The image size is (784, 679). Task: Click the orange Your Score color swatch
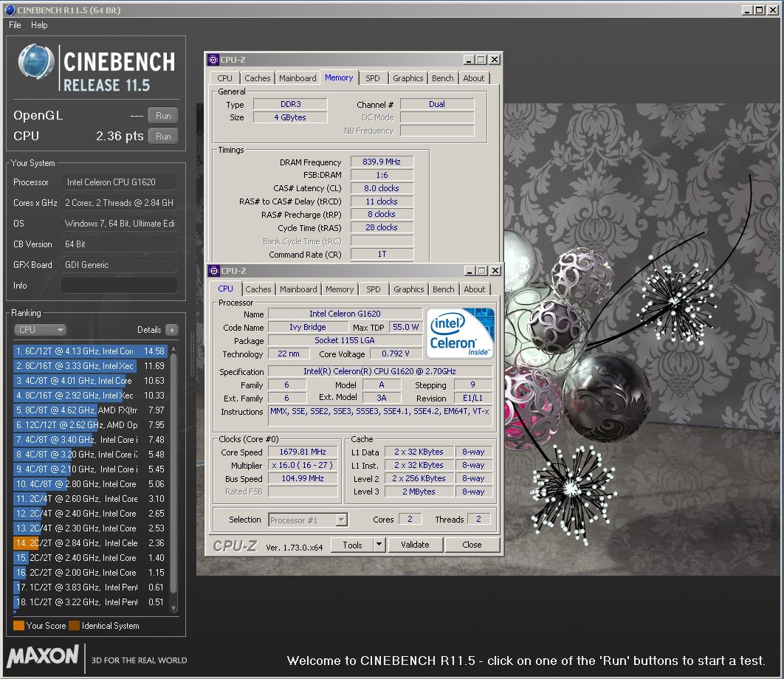tap(18, 626)
